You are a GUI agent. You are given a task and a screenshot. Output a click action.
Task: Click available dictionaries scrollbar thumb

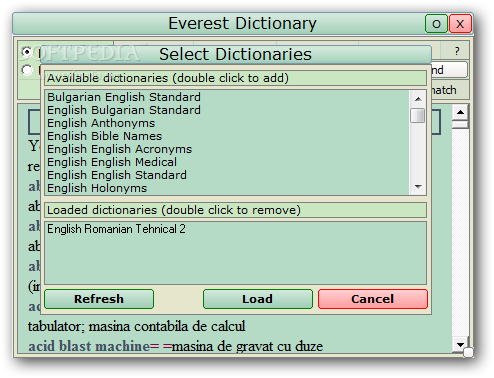point(418,116)
